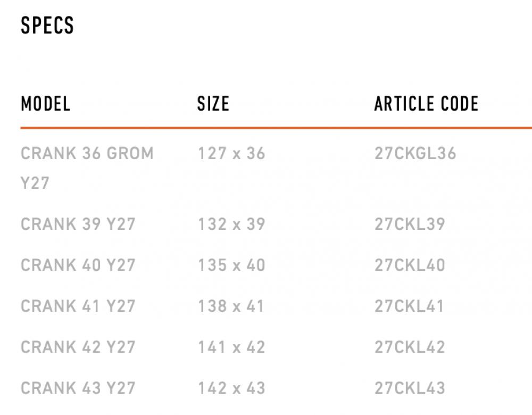This screenshot has height=415, width=532.
Task: Click the CRANK 40 Y27 model name
Action: point(78,265)
